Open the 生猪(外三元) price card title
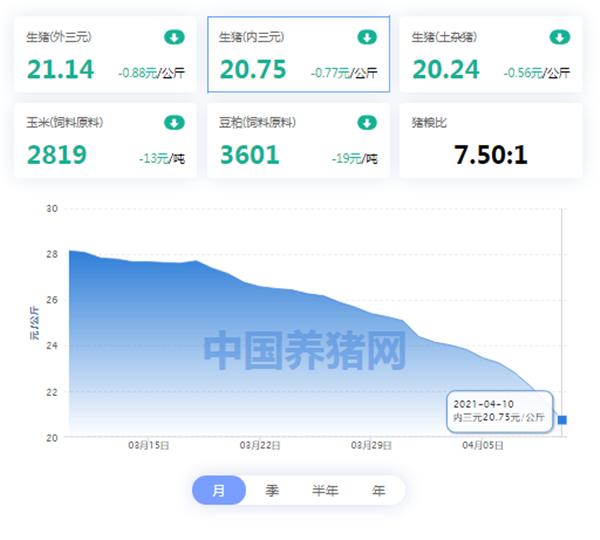The image size is (600, 540). (x=59, y=37)
